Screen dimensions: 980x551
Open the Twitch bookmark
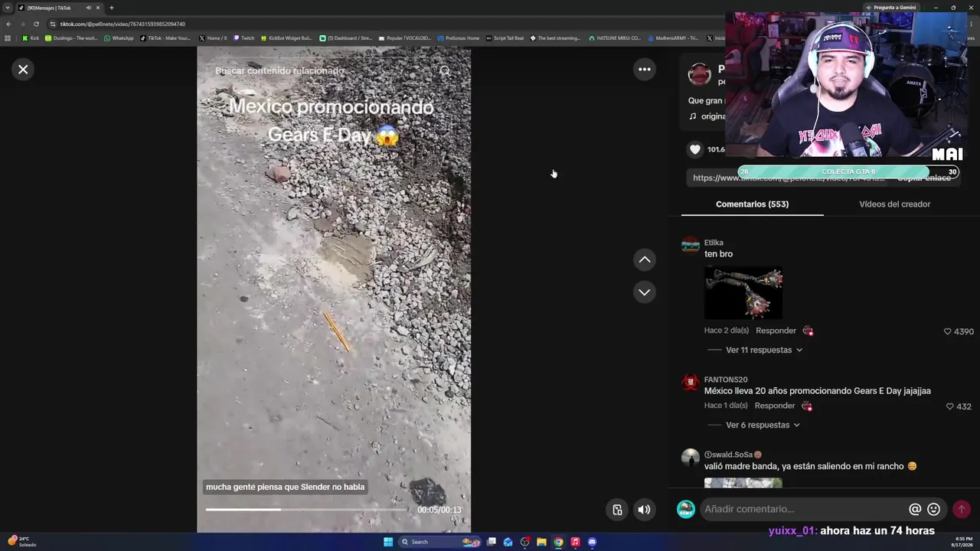tap(243, 38)
